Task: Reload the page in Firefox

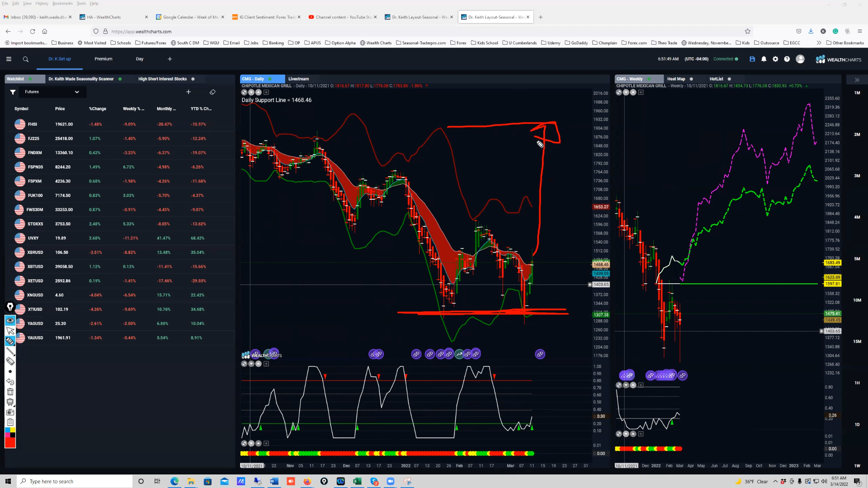Action: tap(33, 31)
